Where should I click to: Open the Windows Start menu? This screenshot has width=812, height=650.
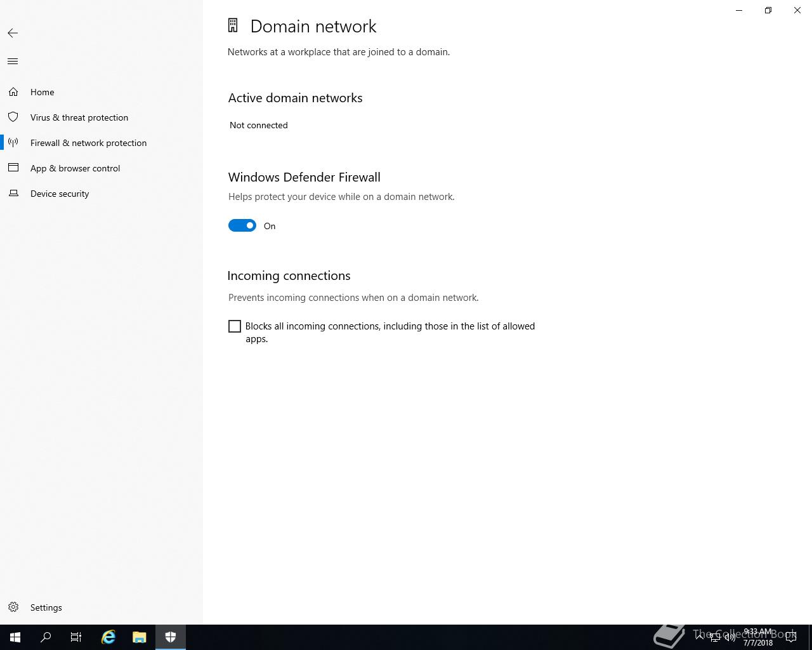pyautogui.click(x=15, y=637)
